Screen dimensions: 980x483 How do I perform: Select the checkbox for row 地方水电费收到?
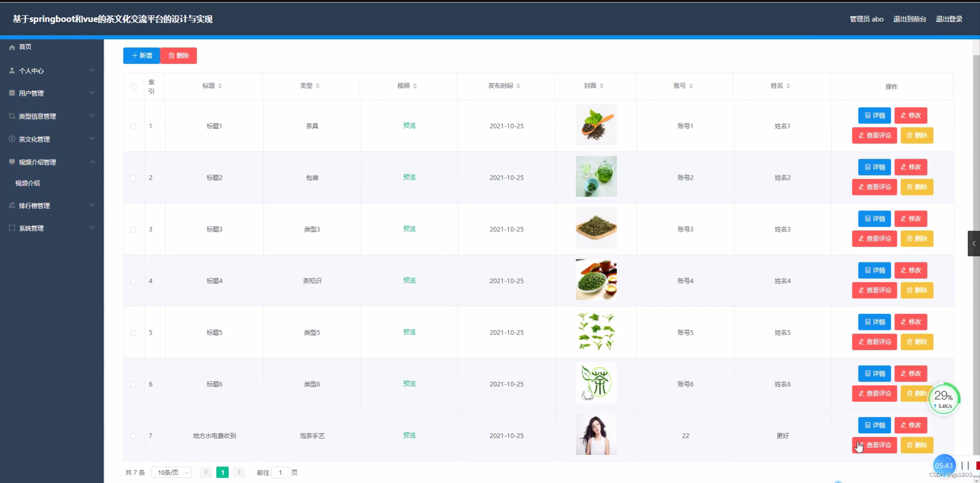coord(133,436)
